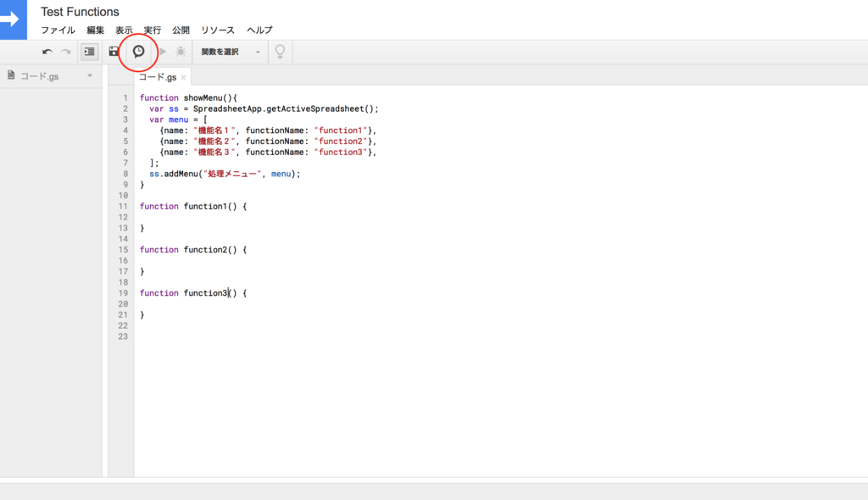Redo the last edit
Viewport: 868px width, 500px height.
click(x=66, y=52)
